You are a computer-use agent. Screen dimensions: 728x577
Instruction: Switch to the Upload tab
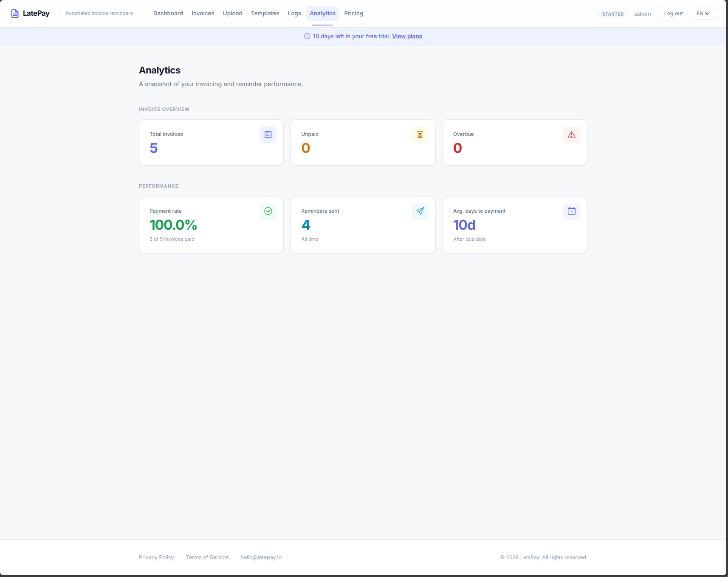click(x=233, y=13)
